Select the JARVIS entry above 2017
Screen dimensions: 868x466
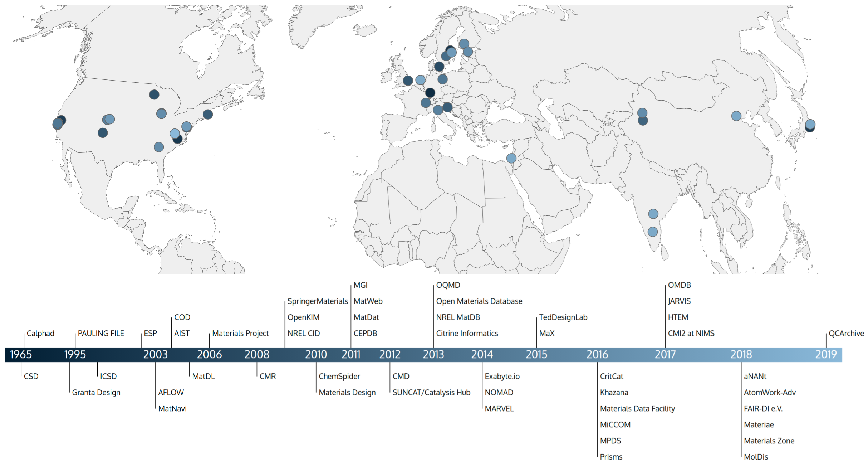click(x=679, y=301)
